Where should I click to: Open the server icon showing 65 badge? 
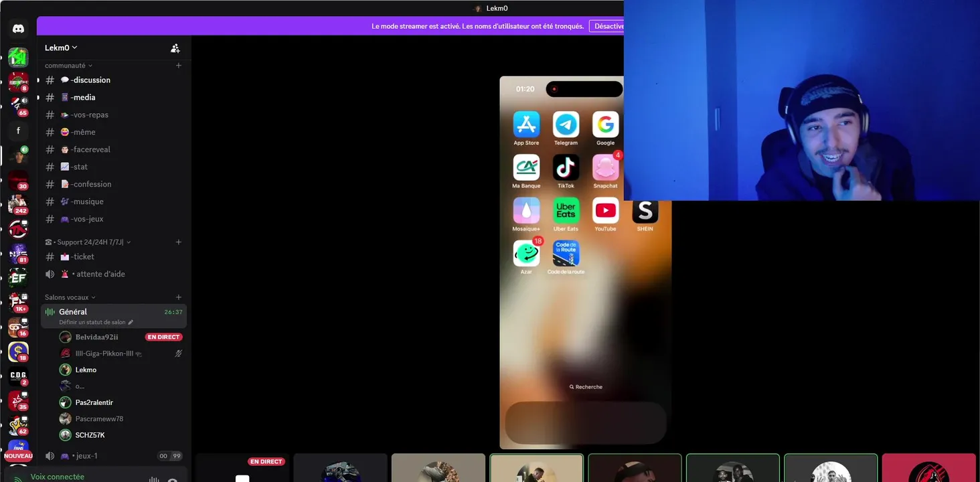point(18,106)
